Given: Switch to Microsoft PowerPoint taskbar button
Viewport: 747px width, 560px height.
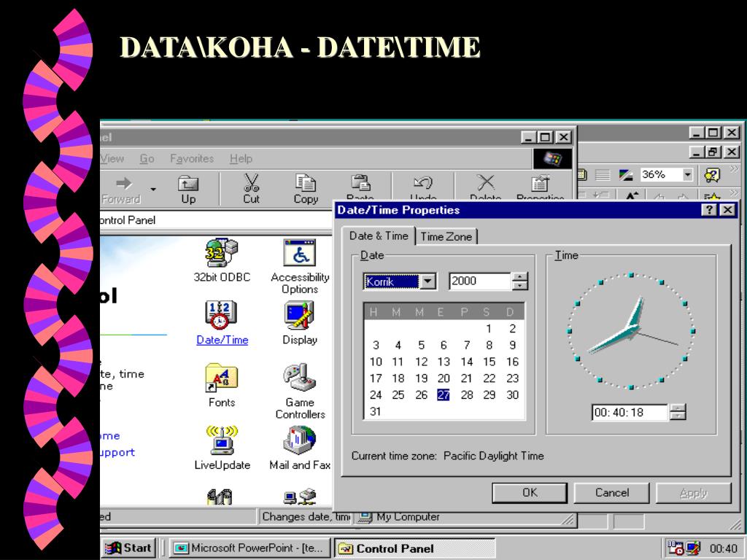Looking at the screenshot, I should pos(249,548).
